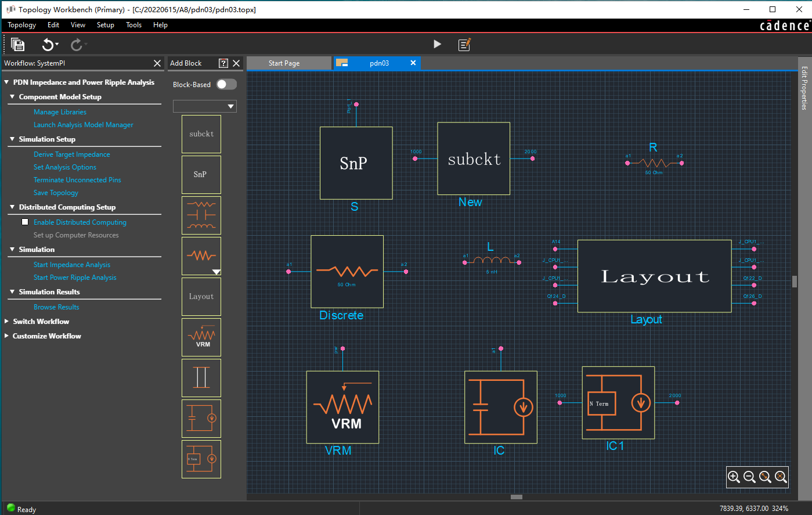Expand Switch Workflow section
Image resolution: width=812 pixels, height=515 pixels.
pyautogui.click(x=7, y=321)
